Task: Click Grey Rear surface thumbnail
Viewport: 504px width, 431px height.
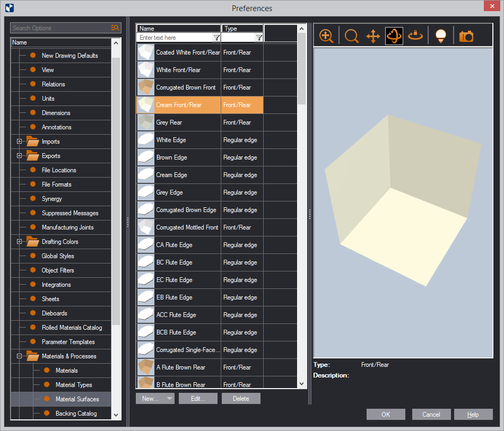Action: coord(145,122)
